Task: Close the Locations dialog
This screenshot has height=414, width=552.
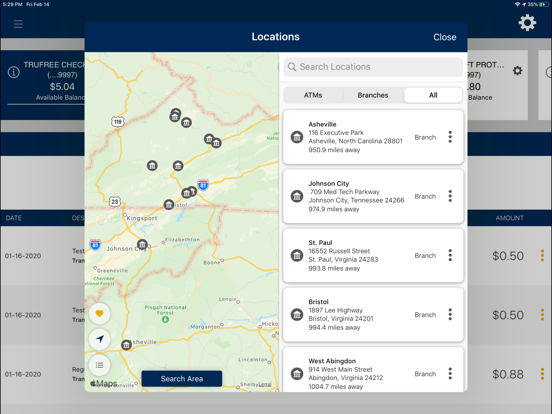Action: pyautogui.click(x=445, y=37)
